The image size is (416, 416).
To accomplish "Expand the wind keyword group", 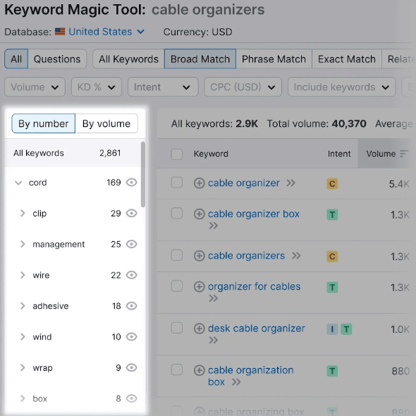I will (22, 337).
